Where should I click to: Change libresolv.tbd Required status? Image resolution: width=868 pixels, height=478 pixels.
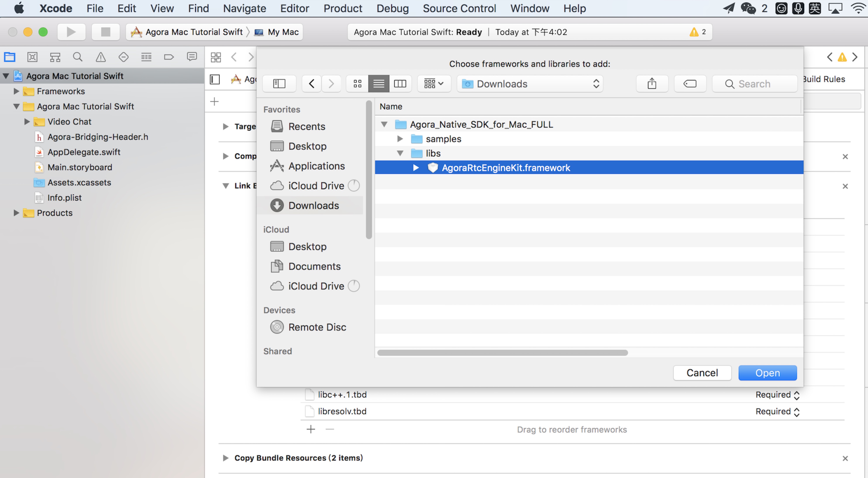click(777, 412)
